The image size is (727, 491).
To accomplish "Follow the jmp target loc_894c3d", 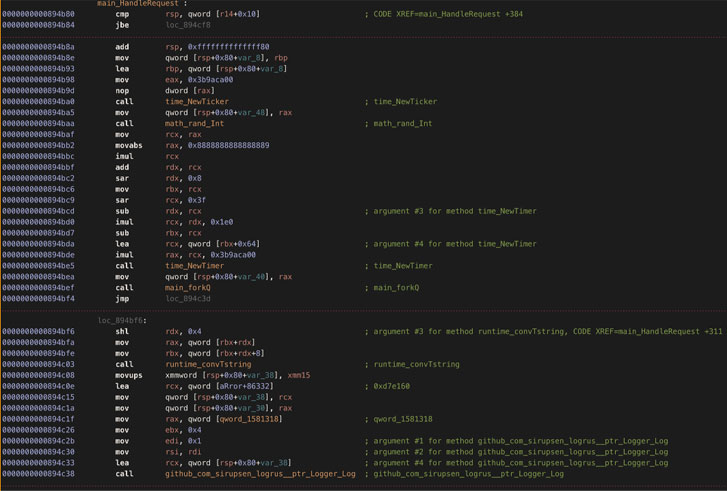I will click(188, 298).
